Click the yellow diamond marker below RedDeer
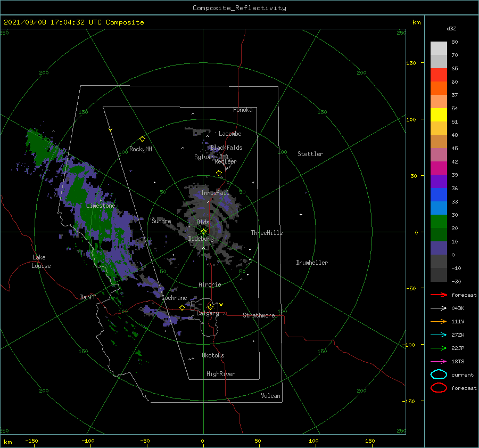The height and width of the screenshot is (448, 479). pos(219,173)
